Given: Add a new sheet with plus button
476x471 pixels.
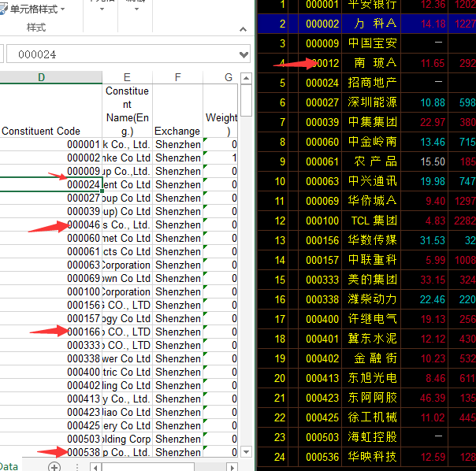Looking at the screenshot, I should click(54, 466).
